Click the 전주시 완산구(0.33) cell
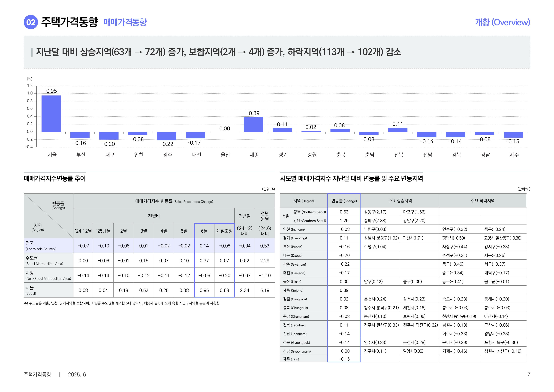This screenshot has width=554, height=392. coord(381,325)
